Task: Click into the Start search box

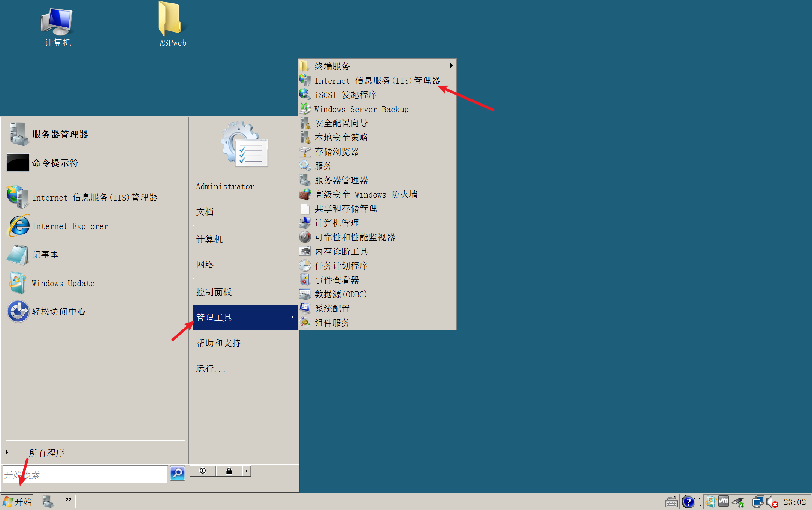Action: click(x=85, y=475)
